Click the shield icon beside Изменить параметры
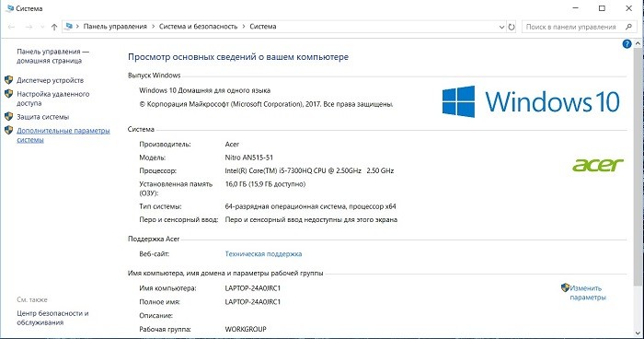The height and width of the screenshot is (339, 644). click(x=565, y=287)
